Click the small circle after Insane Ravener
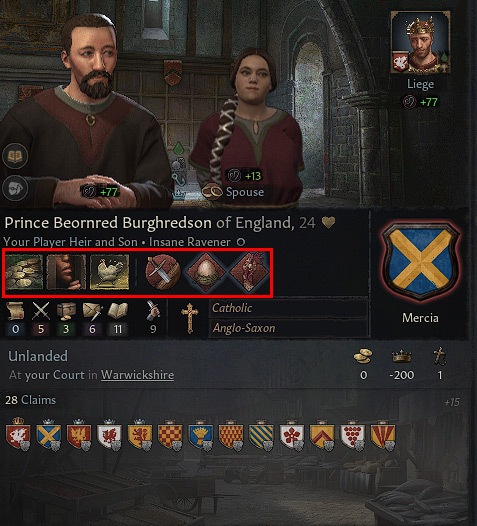This screenshot has width=477, height=526. (x=241, y=242)
